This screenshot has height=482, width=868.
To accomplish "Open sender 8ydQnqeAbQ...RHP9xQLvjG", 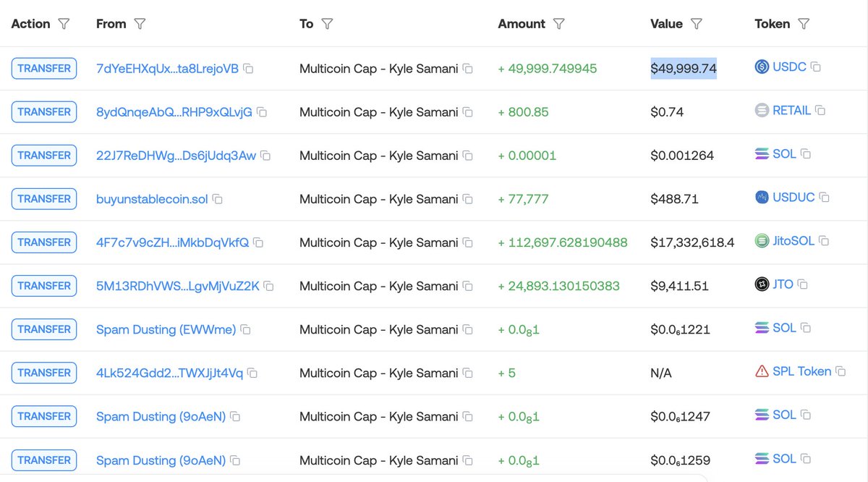I will click(x=174, y=112).
